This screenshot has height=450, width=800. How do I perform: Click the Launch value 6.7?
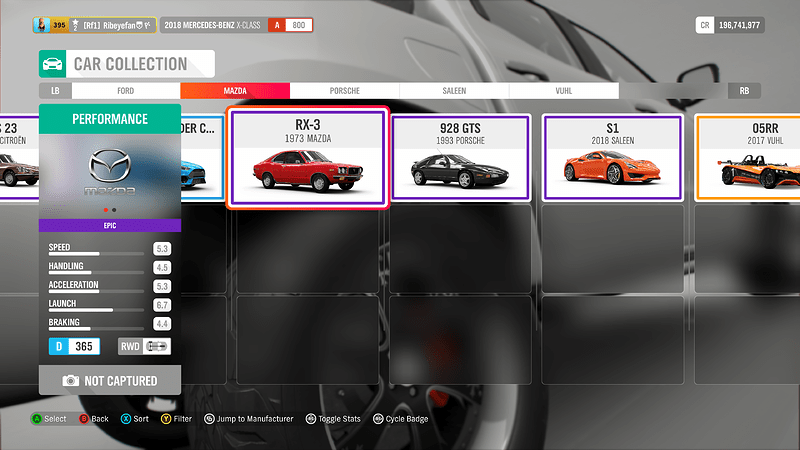click(162, 305)
